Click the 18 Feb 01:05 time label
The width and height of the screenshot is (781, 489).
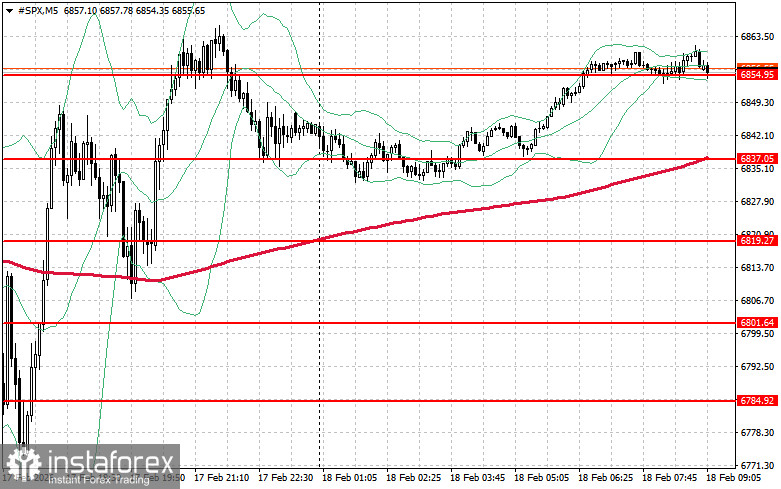tap(350, 478)
